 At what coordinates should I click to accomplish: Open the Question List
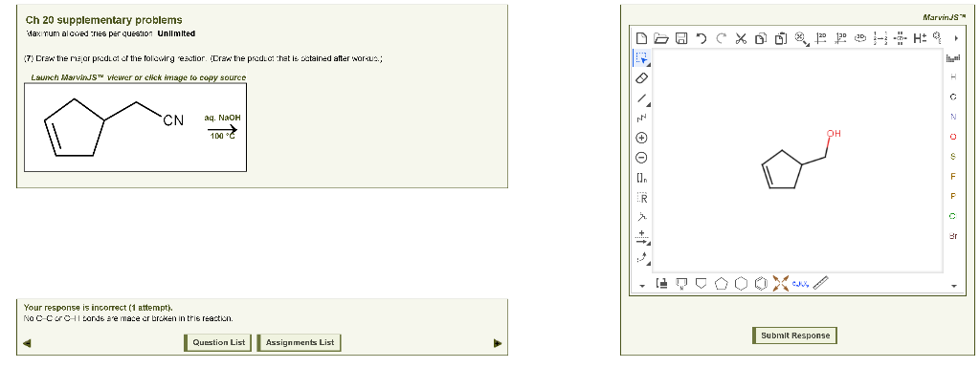point(218,342)
